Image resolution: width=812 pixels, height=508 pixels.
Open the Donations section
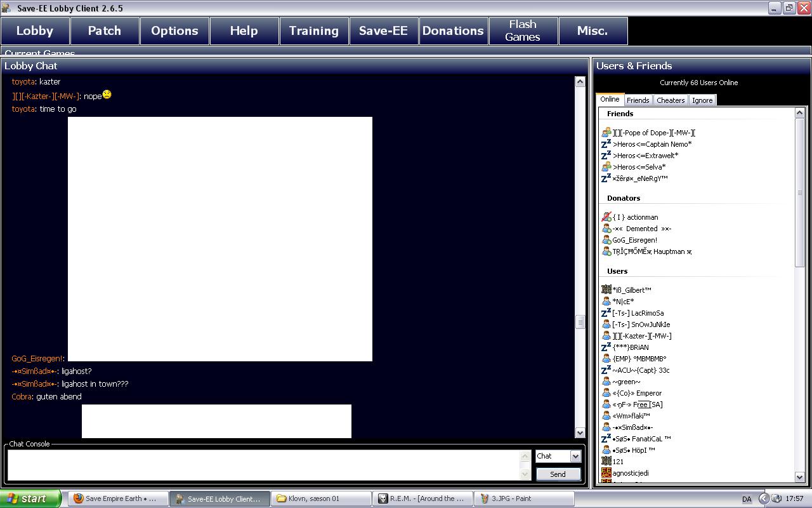click(453, 30)
